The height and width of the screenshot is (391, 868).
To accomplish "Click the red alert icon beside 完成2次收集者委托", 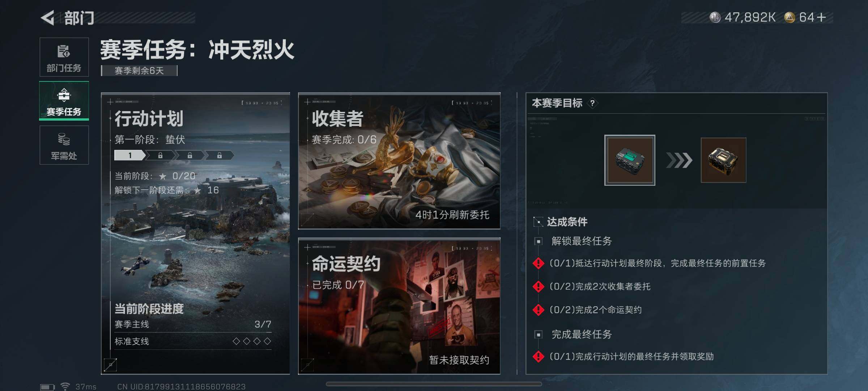I will pyautogui.click(x=539, y=286).
